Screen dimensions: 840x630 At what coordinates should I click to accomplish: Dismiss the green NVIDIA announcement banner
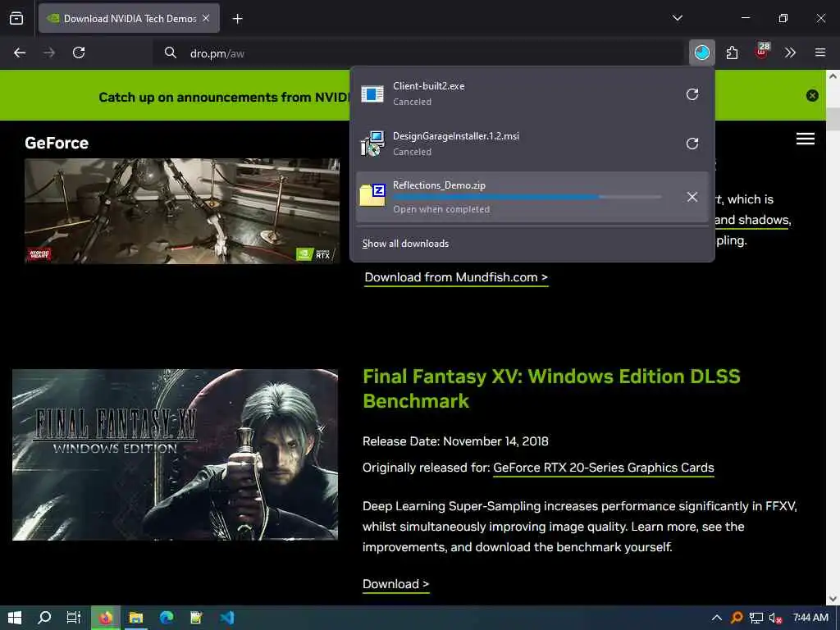tap(812, 95)
